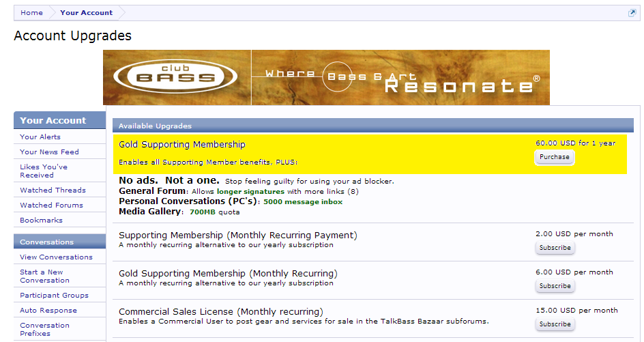Click '700MB' quota text
This screenshot has height=342, width=644.
coord(202,212)
